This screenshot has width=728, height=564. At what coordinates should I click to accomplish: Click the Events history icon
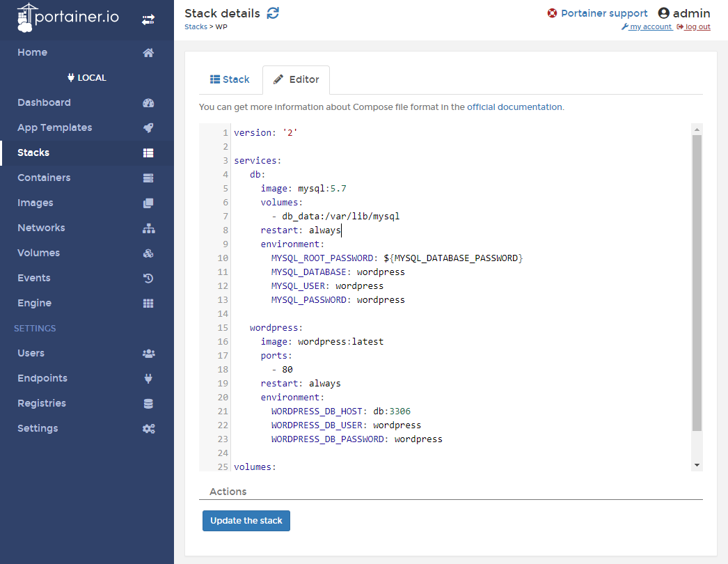point(148,279)
